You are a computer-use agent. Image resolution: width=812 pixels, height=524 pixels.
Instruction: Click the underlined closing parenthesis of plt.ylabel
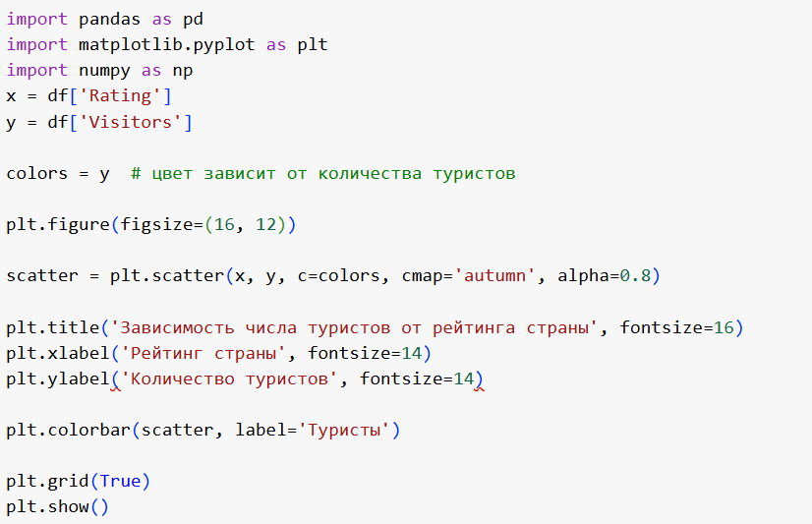(x=479, y=379)
